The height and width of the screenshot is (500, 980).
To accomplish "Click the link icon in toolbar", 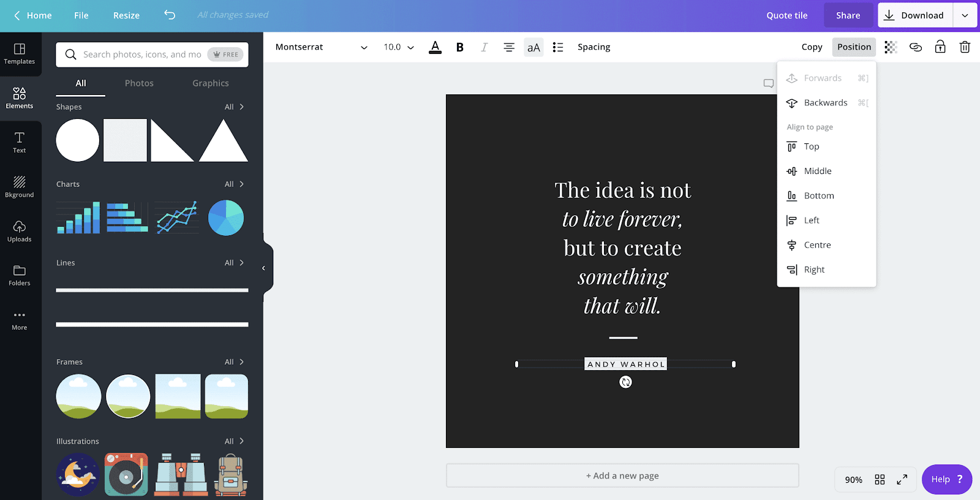I will 916,47.
